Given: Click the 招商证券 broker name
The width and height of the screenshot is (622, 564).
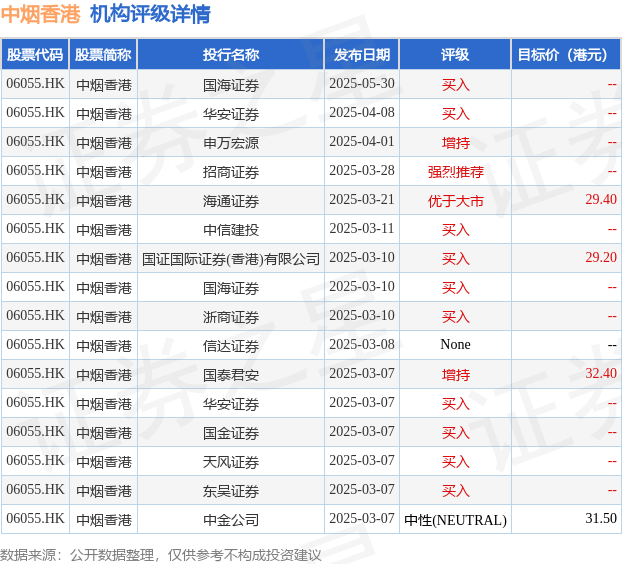Looking at the screenshot, I should coord(231,171).
